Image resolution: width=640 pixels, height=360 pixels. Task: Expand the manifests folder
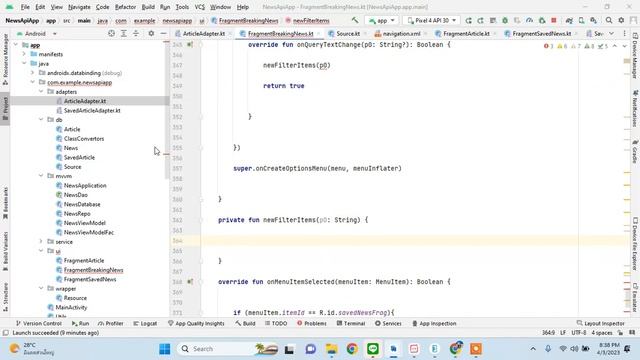pyautogui.click(x=24, y=54)
